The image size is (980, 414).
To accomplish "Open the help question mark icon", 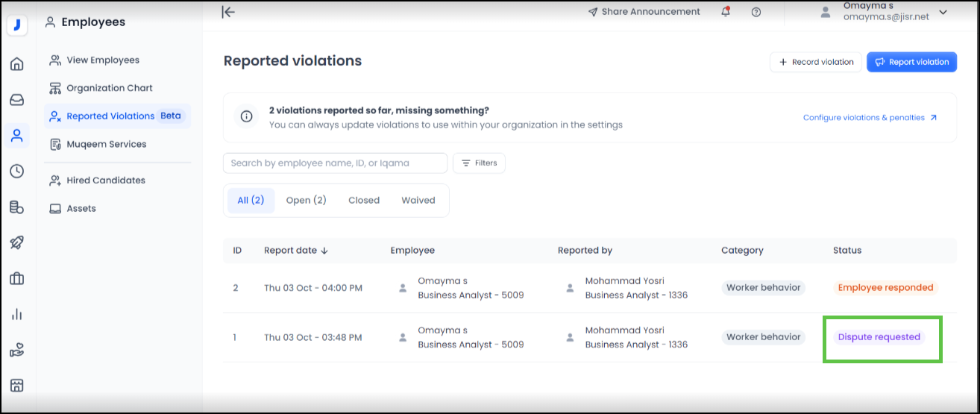I will click(756, 12).
